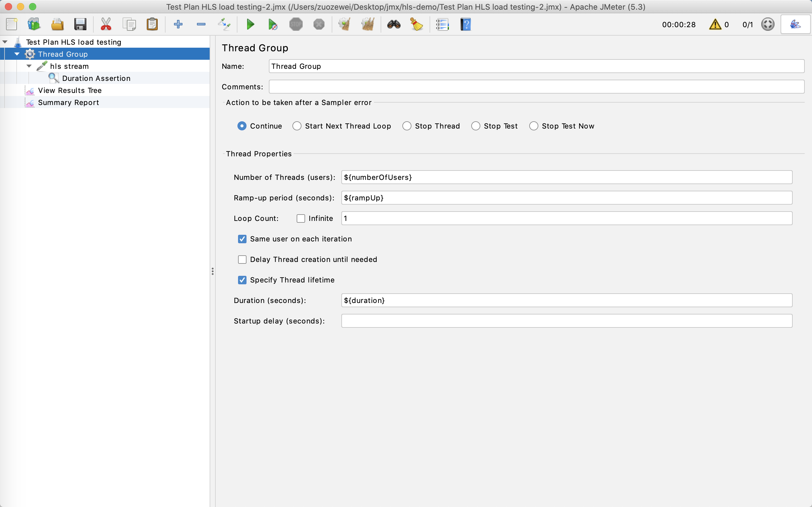Enable the Infinite loop checkbox

(x=301, y=218)
